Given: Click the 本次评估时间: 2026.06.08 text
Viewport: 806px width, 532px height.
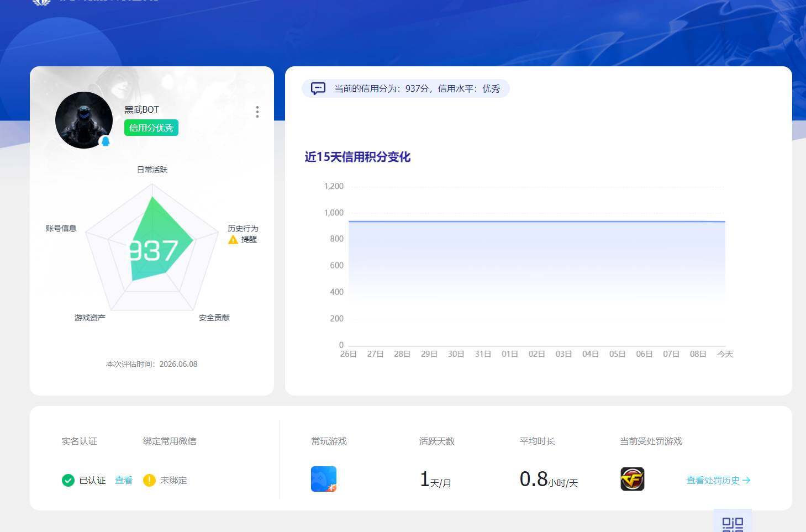Looking at the screenshot, I should [152, 364].
